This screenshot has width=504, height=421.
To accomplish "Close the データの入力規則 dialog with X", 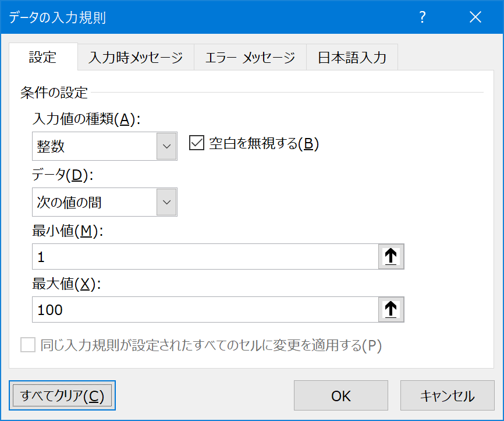I will 475,17.
